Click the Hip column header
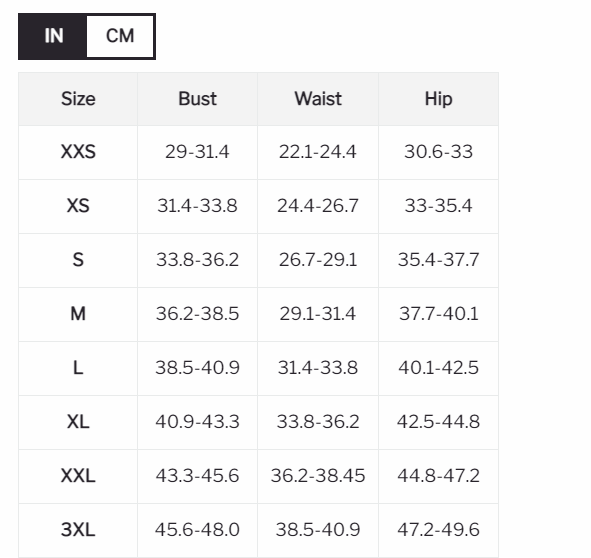 coord(438,99)
